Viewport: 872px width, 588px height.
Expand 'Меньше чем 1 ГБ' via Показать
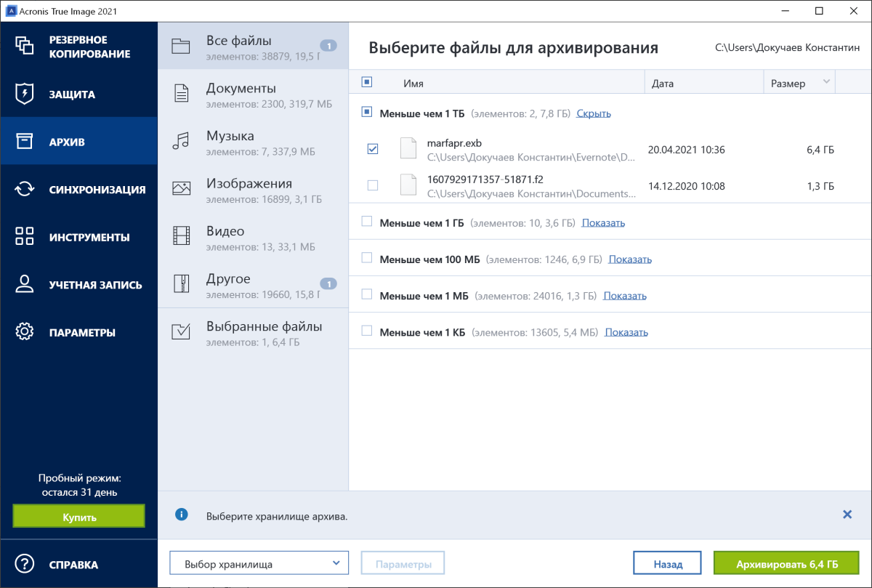coord(603,222)
